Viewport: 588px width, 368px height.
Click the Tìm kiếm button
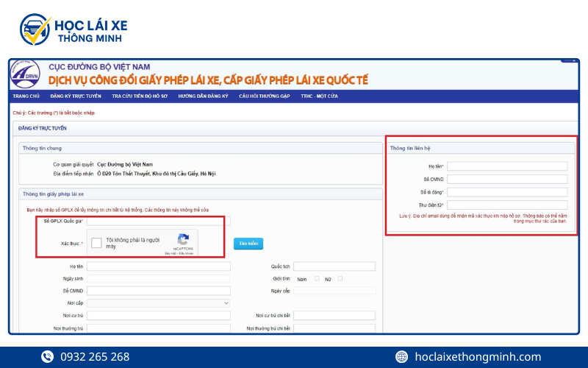248,244
